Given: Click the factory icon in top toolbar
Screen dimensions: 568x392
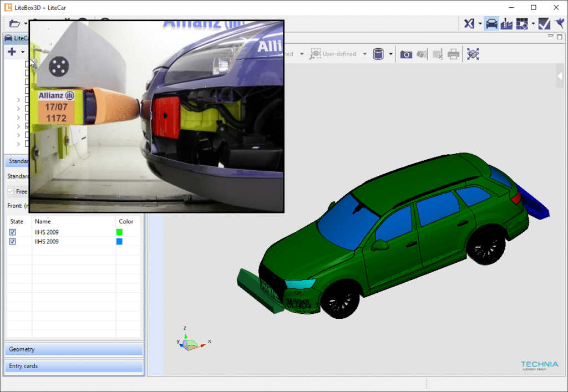Looking at the screenshot, I should pos(507,24).
